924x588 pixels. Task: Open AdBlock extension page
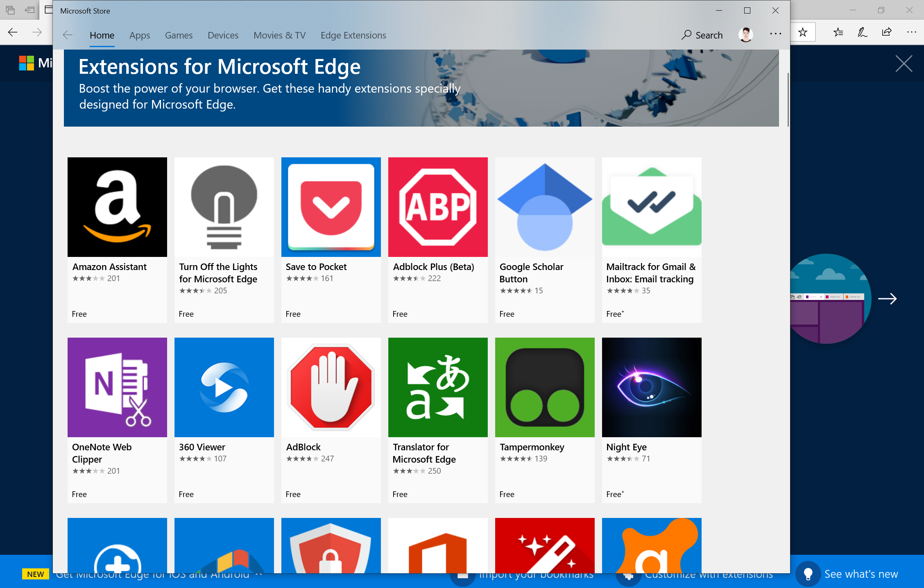point(330,387)
